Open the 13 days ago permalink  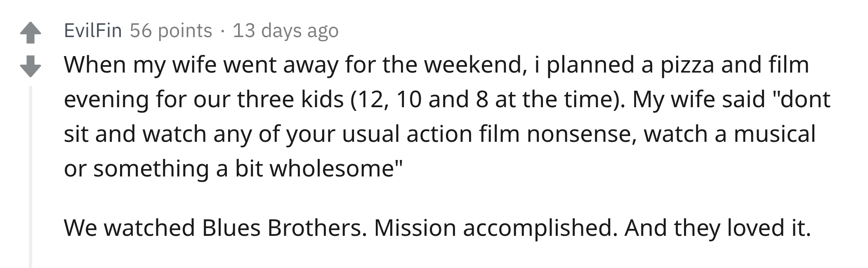click(x=285, y=31)
